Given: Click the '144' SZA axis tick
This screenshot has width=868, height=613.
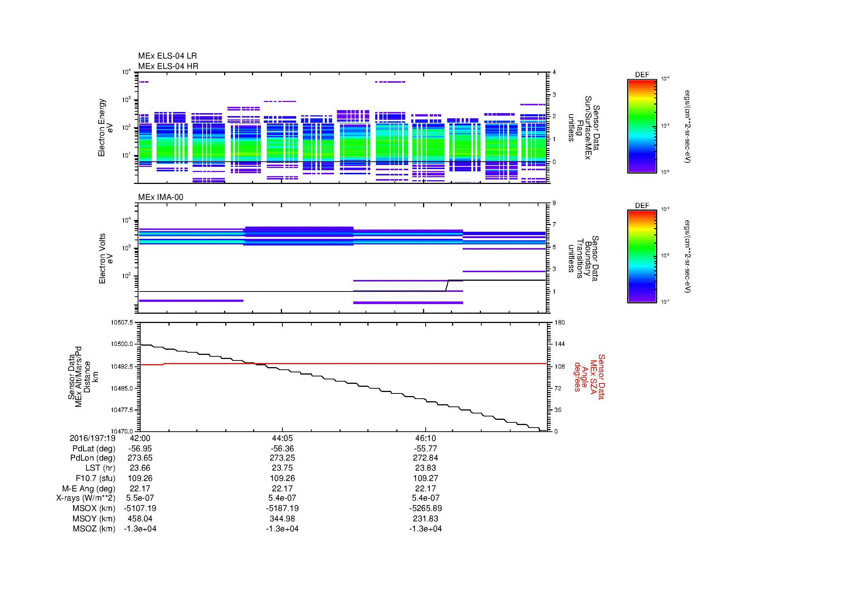Looking at the screenshot, I should tap(559, 345).
